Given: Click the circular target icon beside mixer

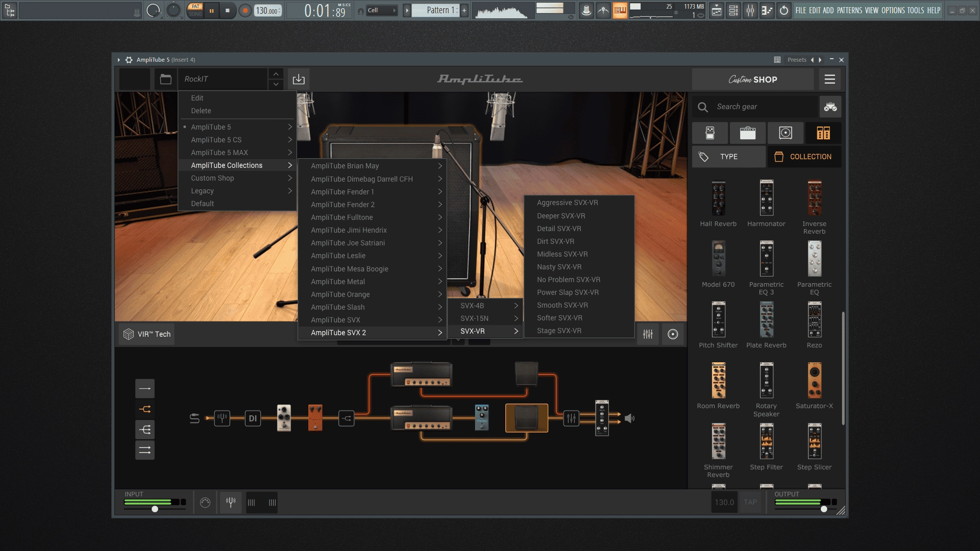Looking at the screenshot, I should [673, 334].
